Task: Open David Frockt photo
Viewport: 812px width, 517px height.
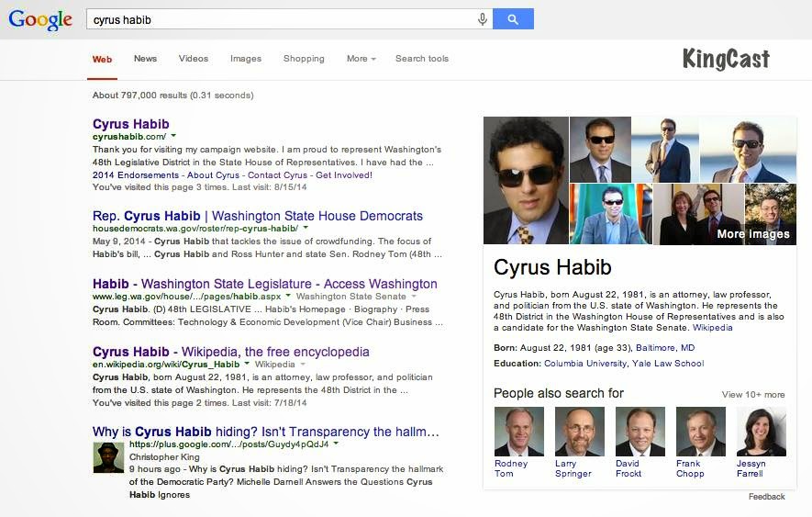Action: (x=640, y=432)
